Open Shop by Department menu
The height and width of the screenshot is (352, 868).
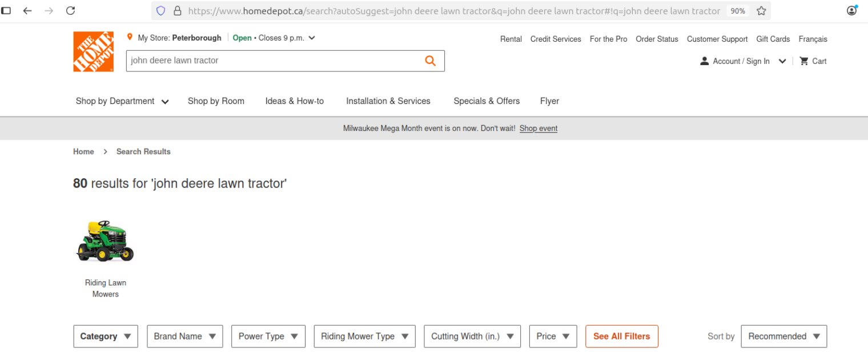point(122,101)
